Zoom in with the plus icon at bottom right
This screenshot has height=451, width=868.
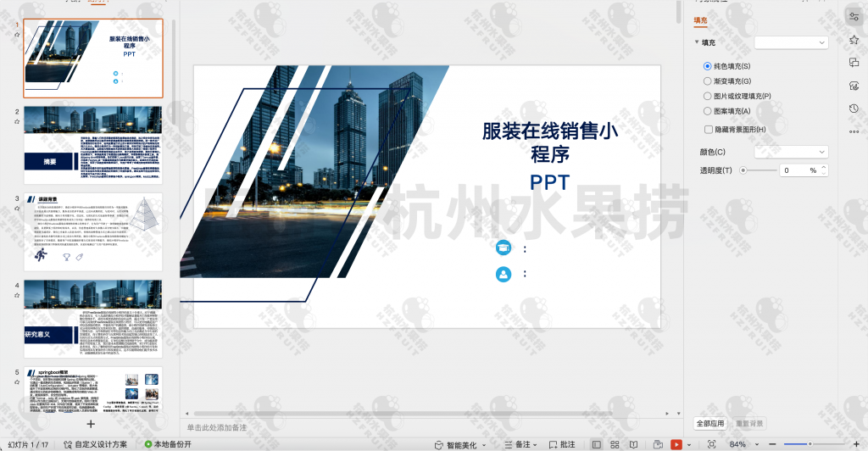pyautogui.click(x=856, y=444)
